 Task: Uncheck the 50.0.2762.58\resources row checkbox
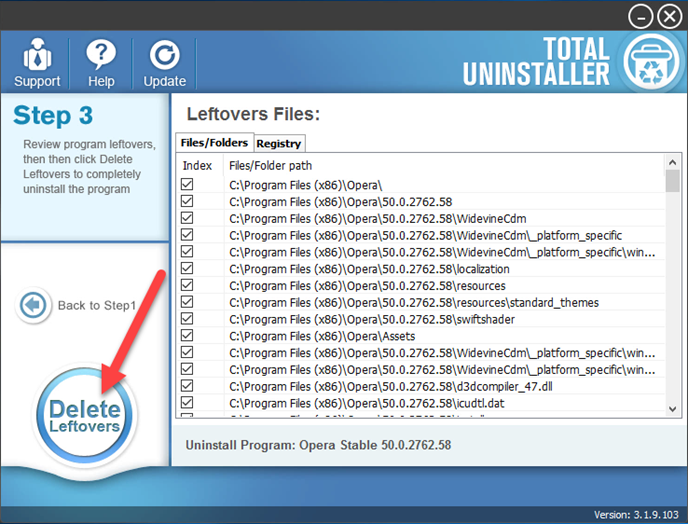[x=187, y=285]
